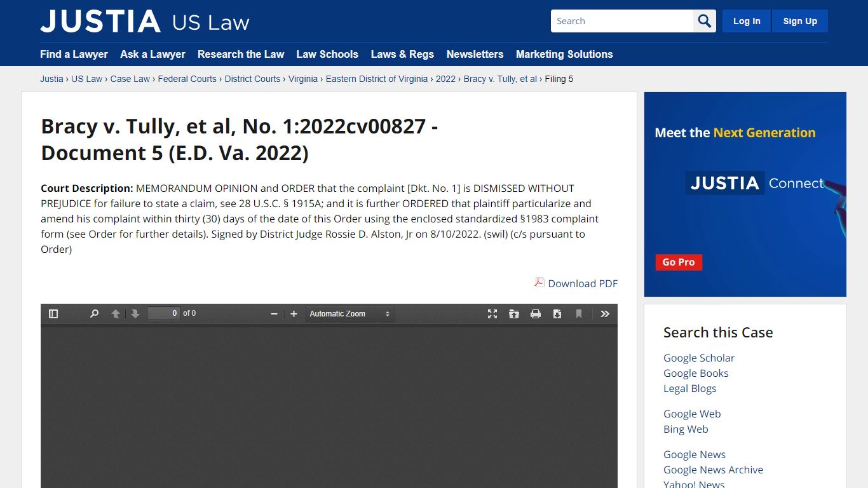Zoom in with plus icon
The width and height of the screenshot is (868, 488).
(294, 314)
